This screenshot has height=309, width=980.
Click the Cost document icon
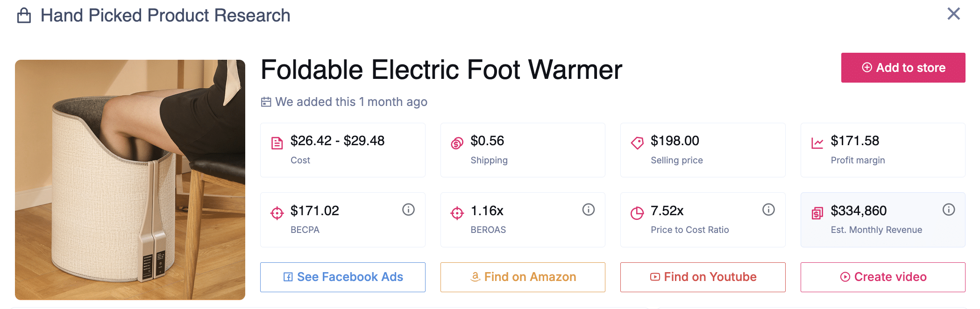click(277, 143)
